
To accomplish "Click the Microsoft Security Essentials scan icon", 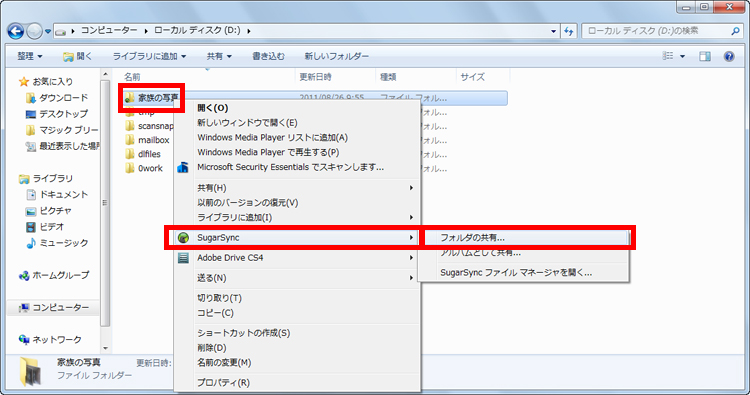I will (x=183, y=167).
